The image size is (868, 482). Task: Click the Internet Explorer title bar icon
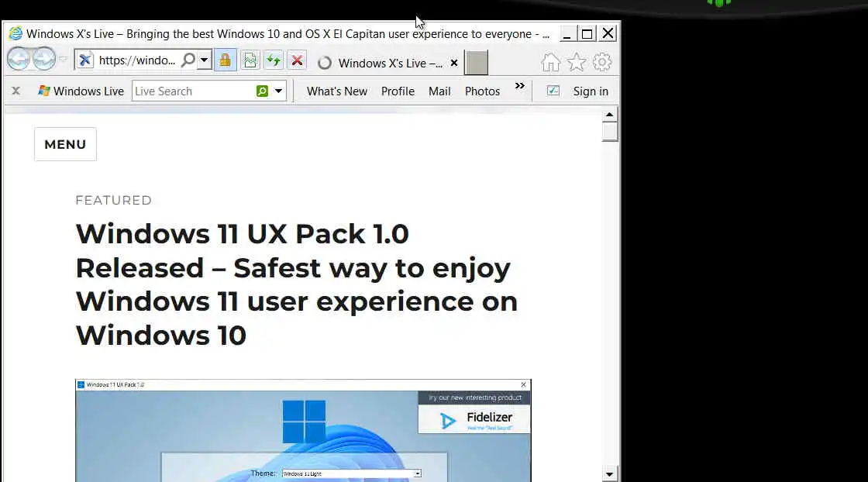(15, 34)
